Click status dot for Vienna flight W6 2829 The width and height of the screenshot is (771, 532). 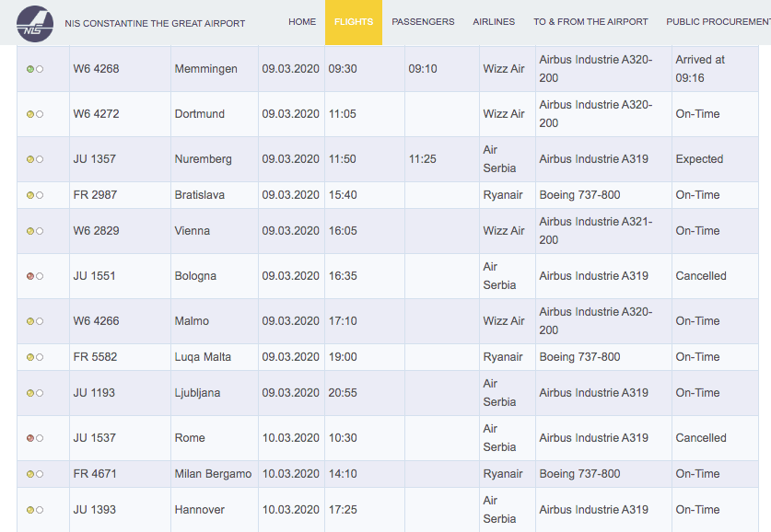tap(30, 231)
